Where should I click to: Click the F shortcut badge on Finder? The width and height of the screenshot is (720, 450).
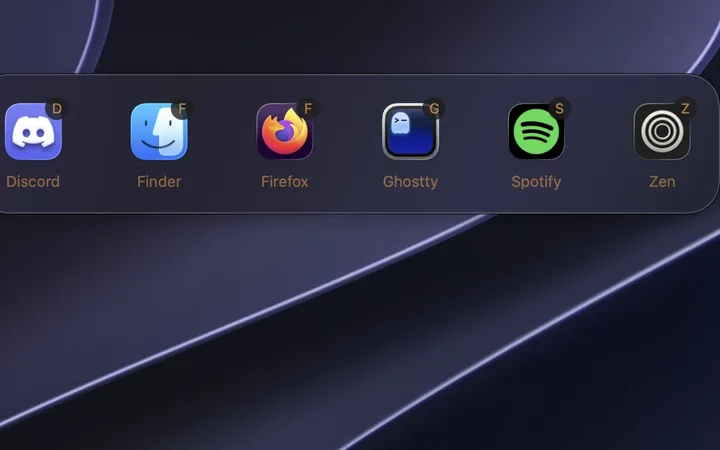(182, 108)
